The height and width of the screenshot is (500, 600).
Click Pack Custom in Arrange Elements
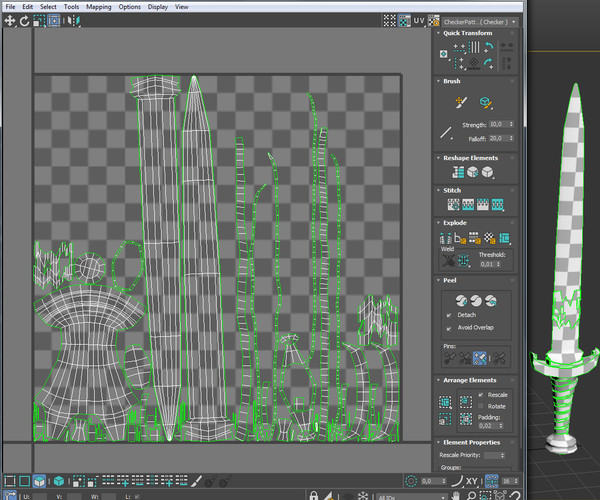pyautogui.click(x=445, y=402)
